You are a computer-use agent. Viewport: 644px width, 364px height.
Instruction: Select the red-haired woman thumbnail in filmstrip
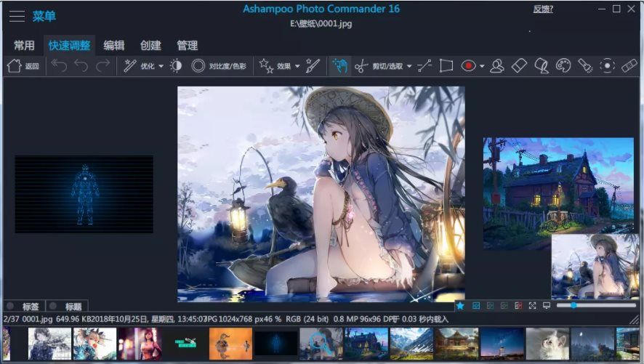point(140,344)
